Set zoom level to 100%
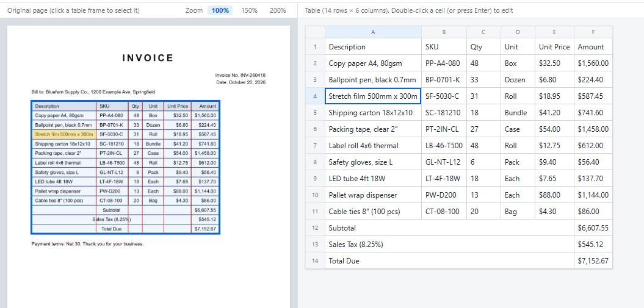 [x=220, y=10]
